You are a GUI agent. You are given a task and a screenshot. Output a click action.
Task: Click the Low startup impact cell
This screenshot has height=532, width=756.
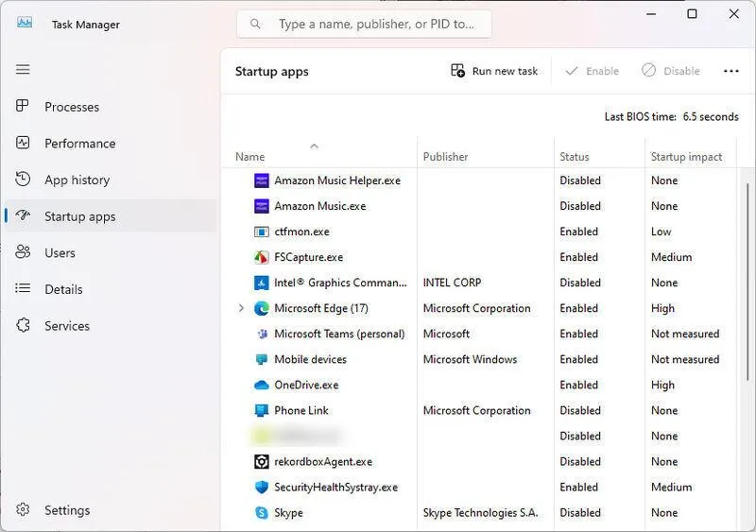pyautogui.click(x=661, y=232)
